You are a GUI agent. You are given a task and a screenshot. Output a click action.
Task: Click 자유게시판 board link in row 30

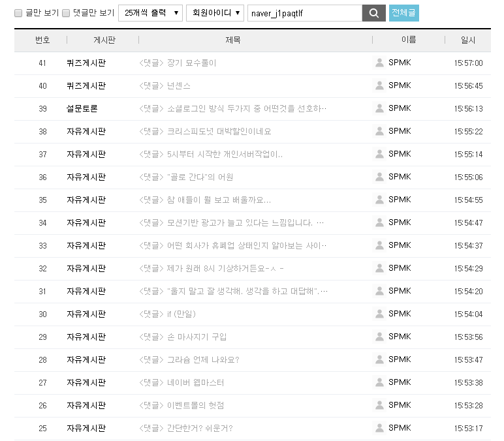click(86, 314)
